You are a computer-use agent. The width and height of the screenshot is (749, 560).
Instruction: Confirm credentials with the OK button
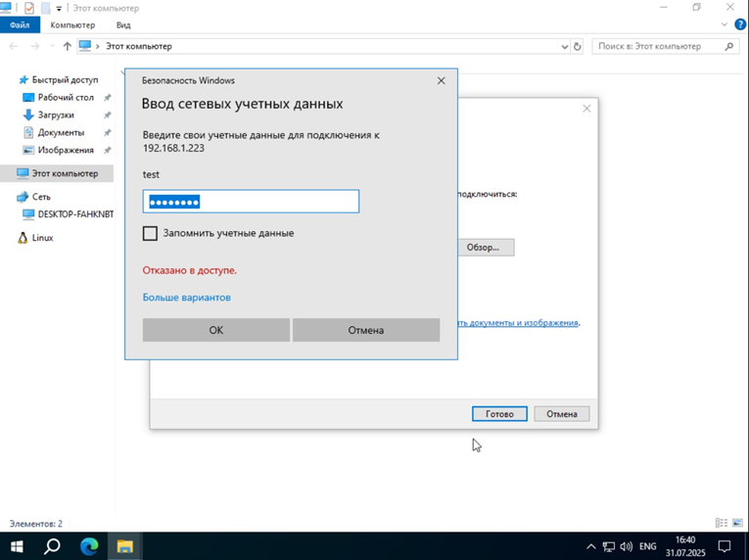(x=216, y=330)
